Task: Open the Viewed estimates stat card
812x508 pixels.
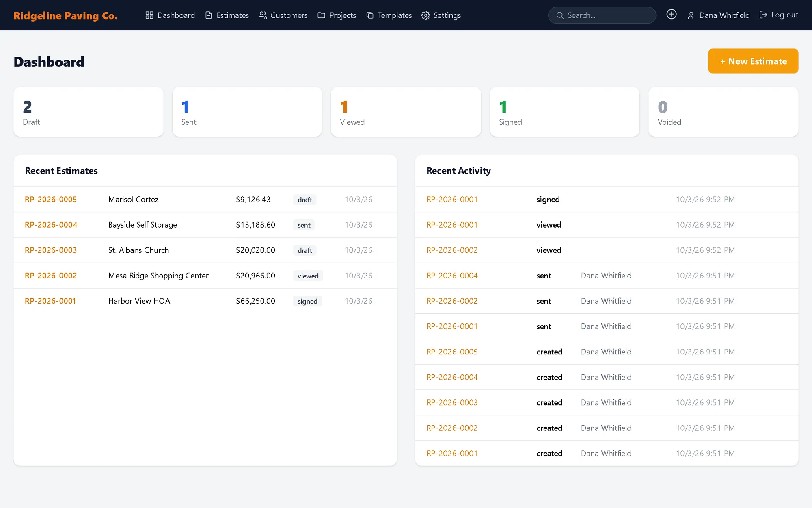Action: tap(406, 112)
